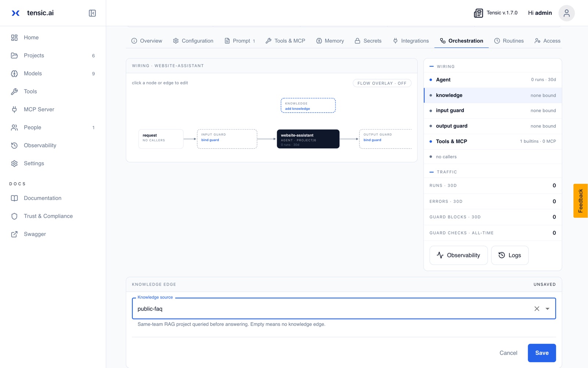Select the Agent row in Wiring list
Screen dimensions: 588x368
(493, 80)
